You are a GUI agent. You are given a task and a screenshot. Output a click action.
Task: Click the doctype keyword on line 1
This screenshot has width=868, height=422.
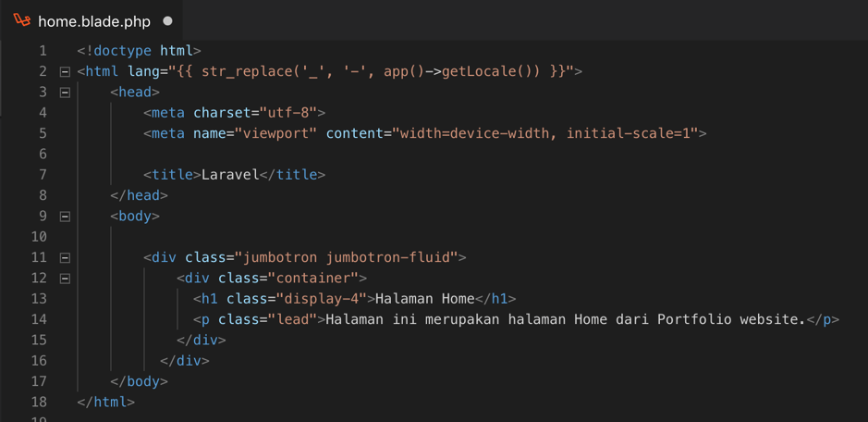pos(122,51)
